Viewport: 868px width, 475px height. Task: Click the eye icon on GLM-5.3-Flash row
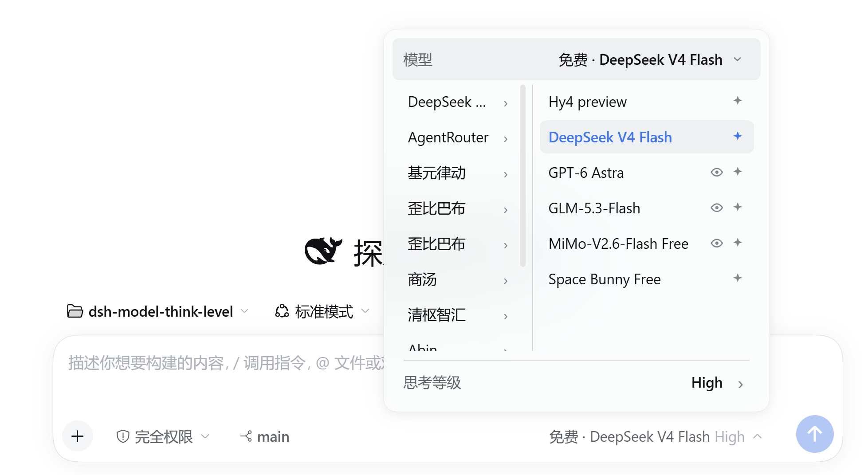pos(717,208)
